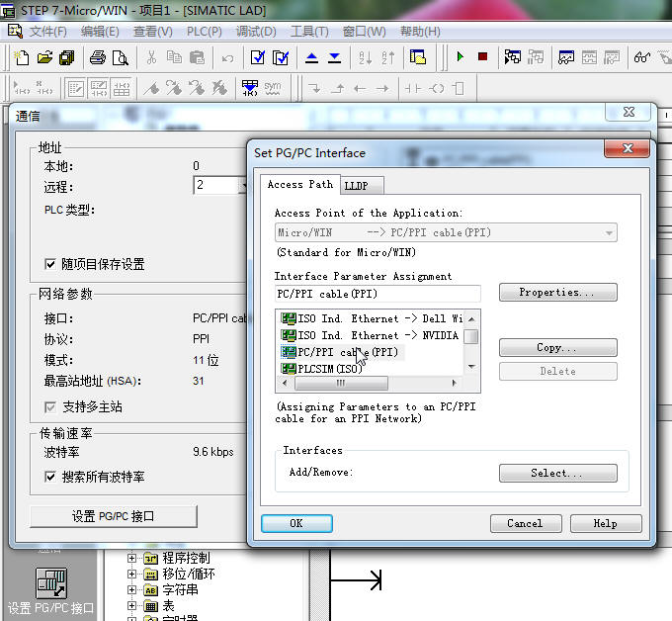Expand the 字符串 tree node
The image size is (672, 621).
[131, 590]
